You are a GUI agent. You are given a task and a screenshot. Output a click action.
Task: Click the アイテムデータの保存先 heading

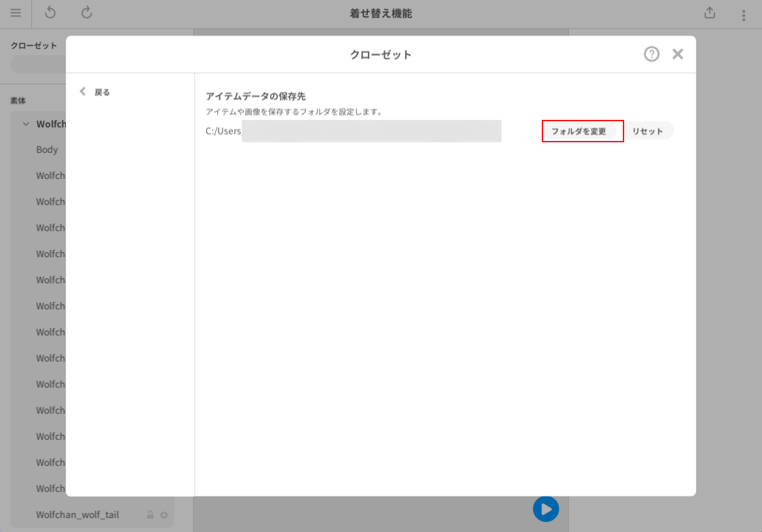click(x=256, y=96)
